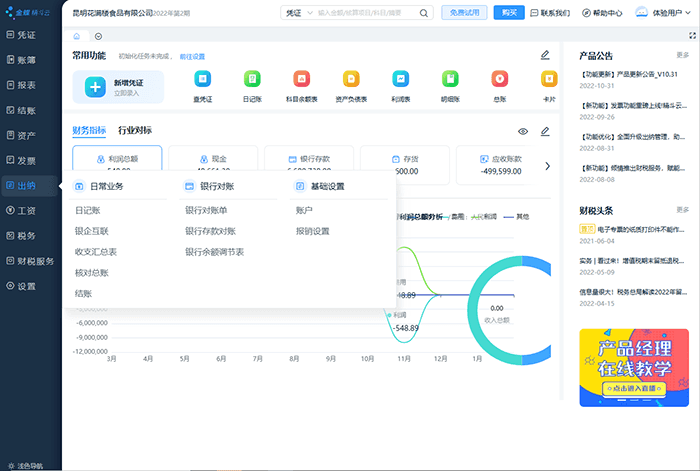Click the search magnifier icon
Screen dimensions: 700x471
pyautogui.click(x=424, y=13)
